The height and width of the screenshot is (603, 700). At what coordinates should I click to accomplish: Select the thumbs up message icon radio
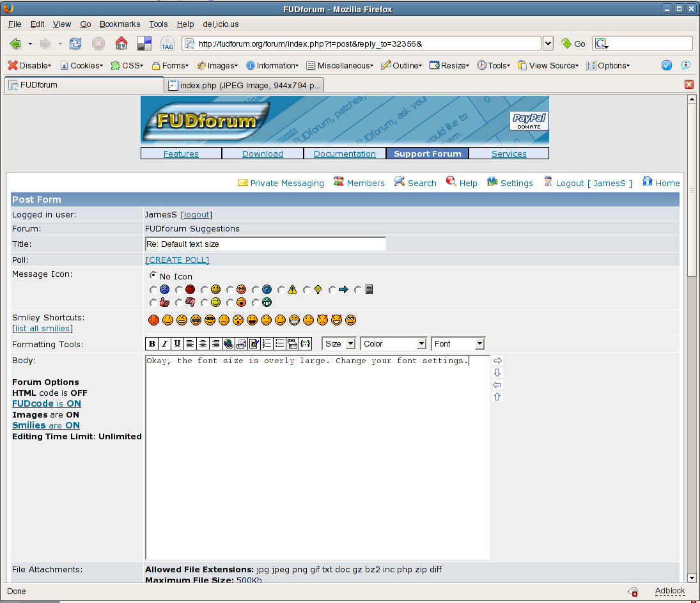pyautogui.click(x=153, y=303)
